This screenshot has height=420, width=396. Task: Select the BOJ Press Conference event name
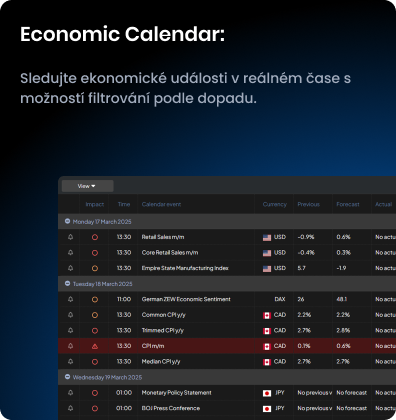coord(171,408)
